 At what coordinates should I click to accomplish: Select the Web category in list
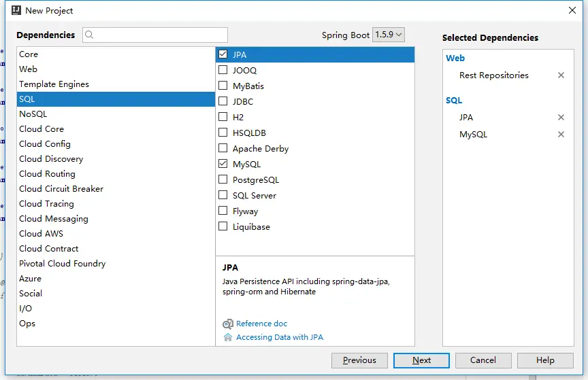(116, 69)
